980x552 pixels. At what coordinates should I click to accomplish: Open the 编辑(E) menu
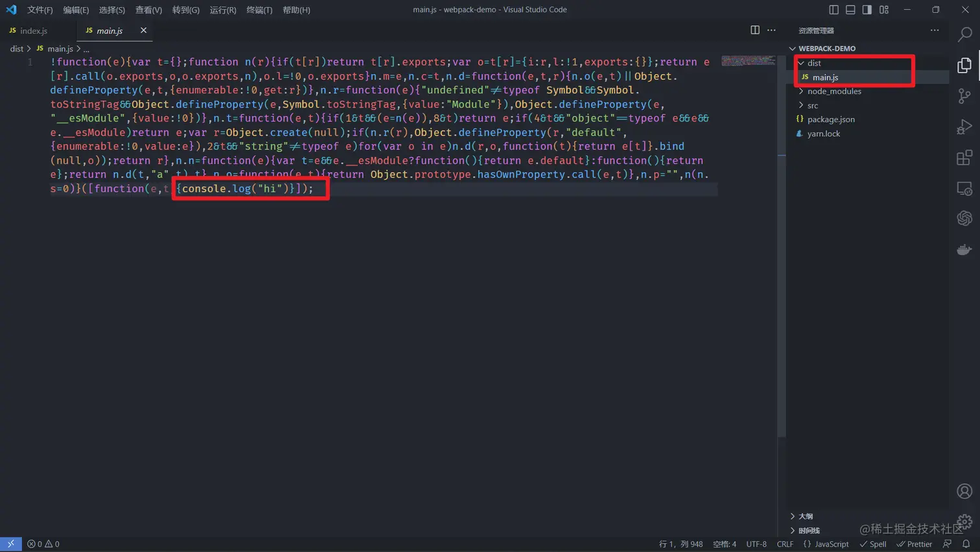(76, 10)
